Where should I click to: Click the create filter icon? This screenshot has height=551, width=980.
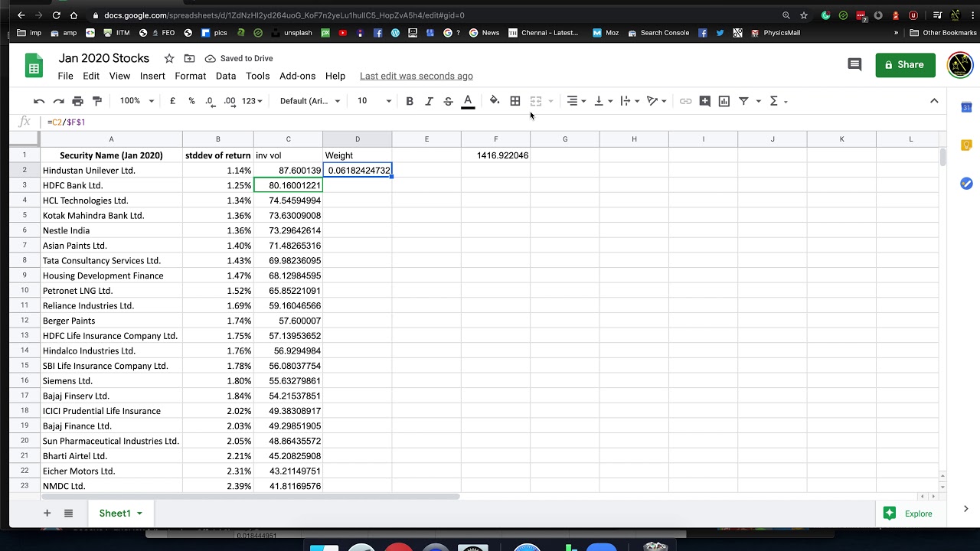[x=743, y=101]
